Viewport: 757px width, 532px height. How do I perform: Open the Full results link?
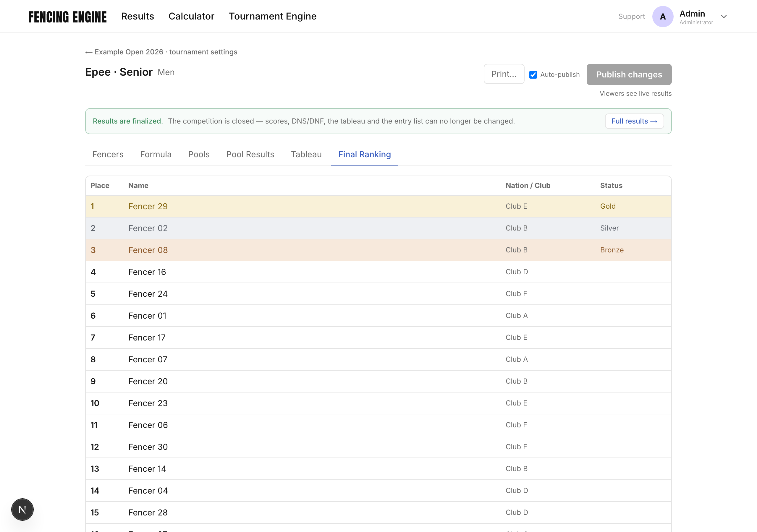pos(634,121)
